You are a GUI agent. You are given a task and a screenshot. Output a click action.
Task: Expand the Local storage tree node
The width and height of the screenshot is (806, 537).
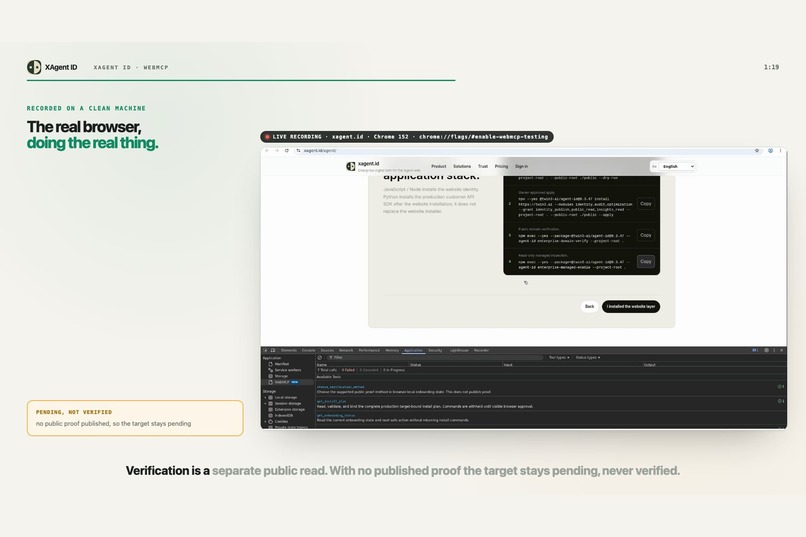(266, 398)
